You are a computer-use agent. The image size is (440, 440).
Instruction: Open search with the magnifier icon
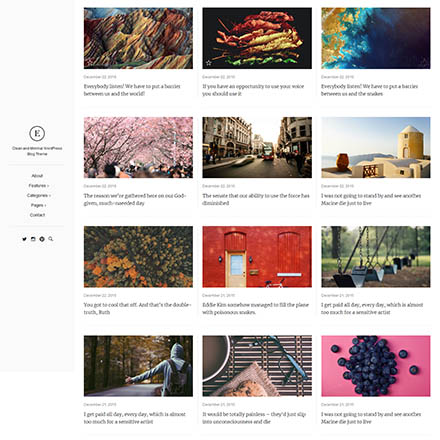click(x=51, y=239)
